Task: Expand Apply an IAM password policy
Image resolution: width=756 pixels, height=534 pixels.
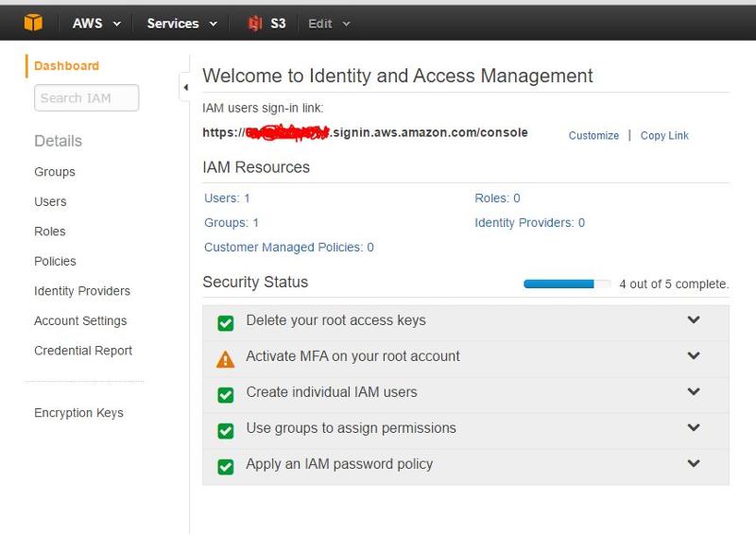Action: (694, 463)
